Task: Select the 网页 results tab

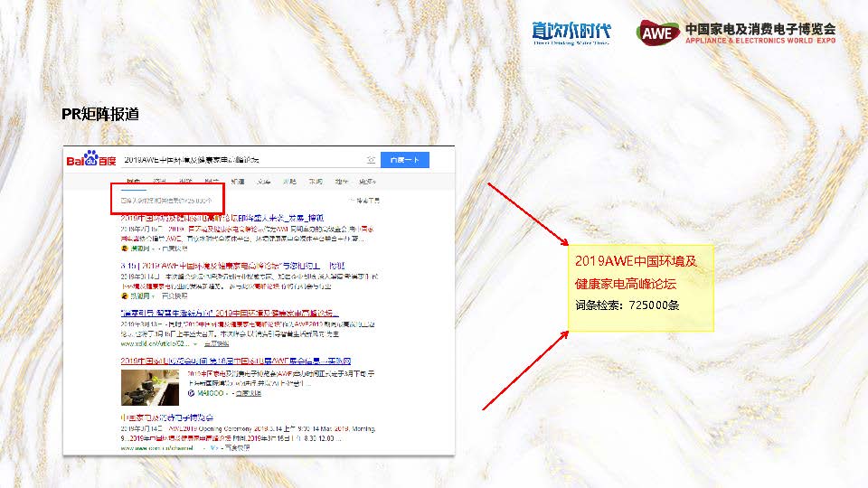Action: tap(134, 182)
